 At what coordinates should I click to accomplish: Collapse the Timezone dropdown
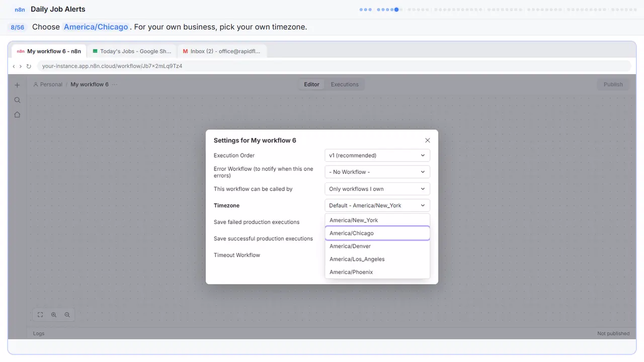pos(377,206)
